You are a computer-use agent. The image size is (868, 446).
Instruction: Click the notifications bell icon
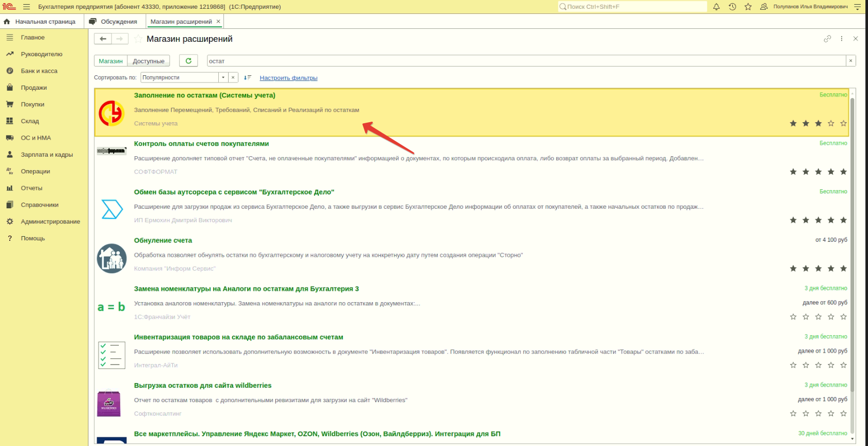tap(716, 7)
